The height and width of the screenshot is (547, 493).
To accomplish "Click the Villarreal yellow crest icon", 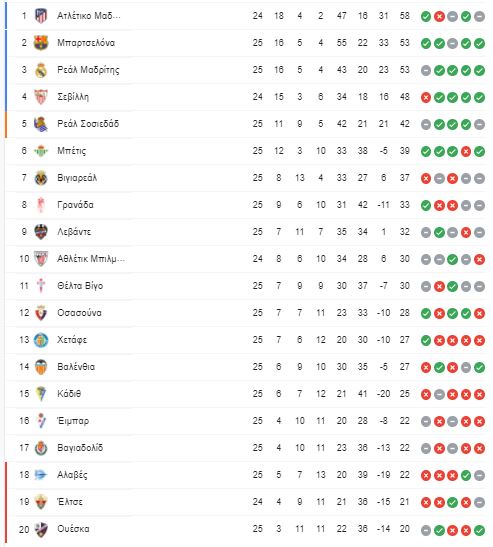I will click(x=41, y=178).
